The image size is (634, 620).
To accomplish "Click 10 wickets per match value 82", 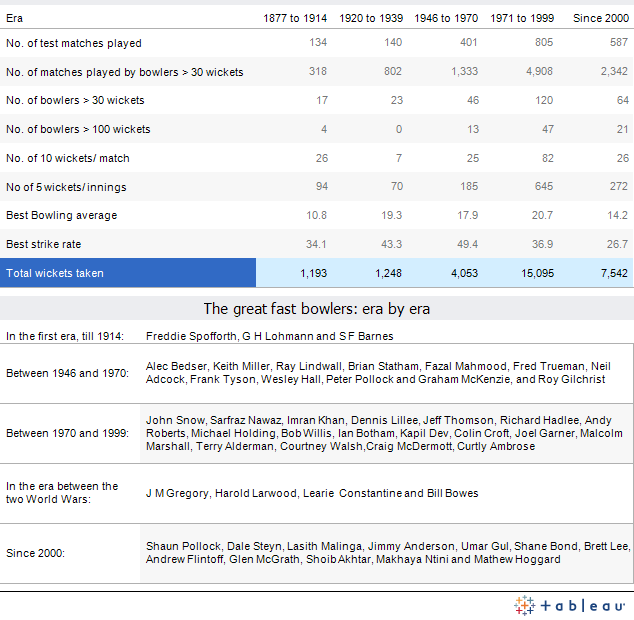I will (x=548, y=158).
